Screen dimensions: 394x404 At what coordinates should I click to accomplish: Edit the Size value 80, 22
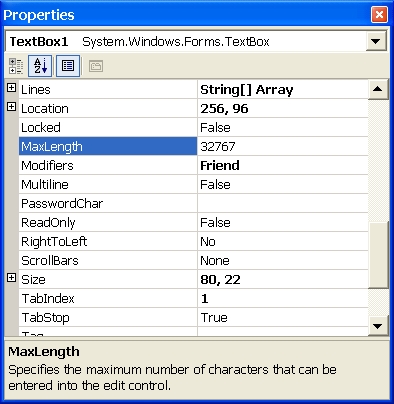coord(220,279)
